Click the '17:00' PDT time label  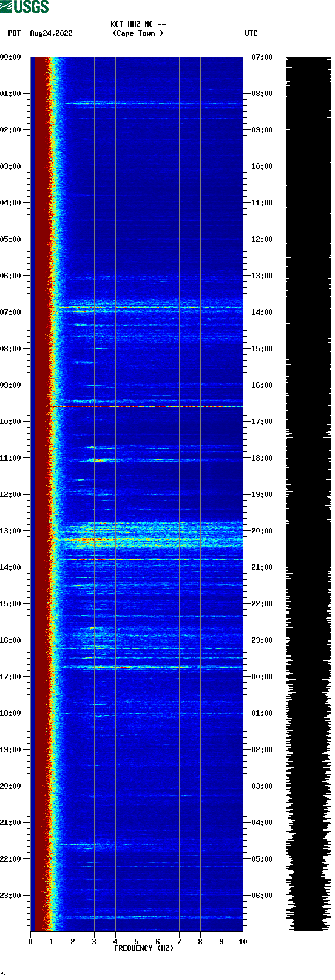(x=10, y=677)
